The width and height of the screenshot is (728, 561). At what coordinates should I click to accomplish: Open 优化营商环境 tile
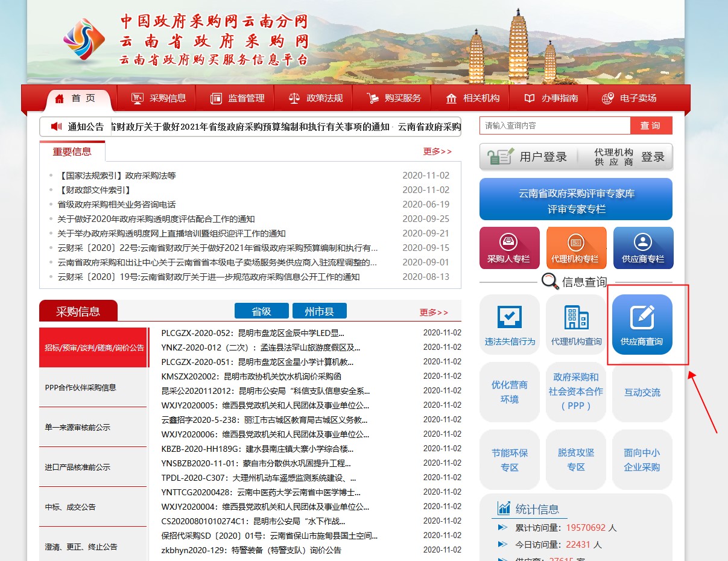(510, 392)
